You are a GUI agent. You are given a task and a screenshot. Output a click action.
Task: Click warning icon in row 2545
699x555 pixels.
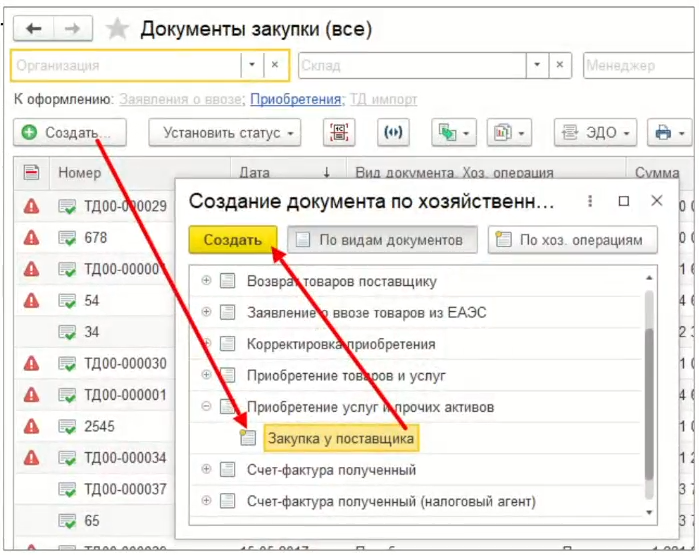(x=31, y=426)
